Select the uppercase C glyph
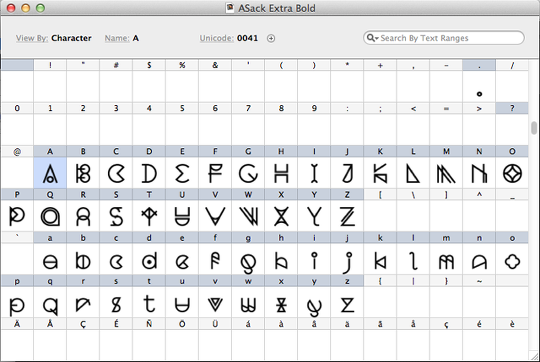 coord(116,173)
